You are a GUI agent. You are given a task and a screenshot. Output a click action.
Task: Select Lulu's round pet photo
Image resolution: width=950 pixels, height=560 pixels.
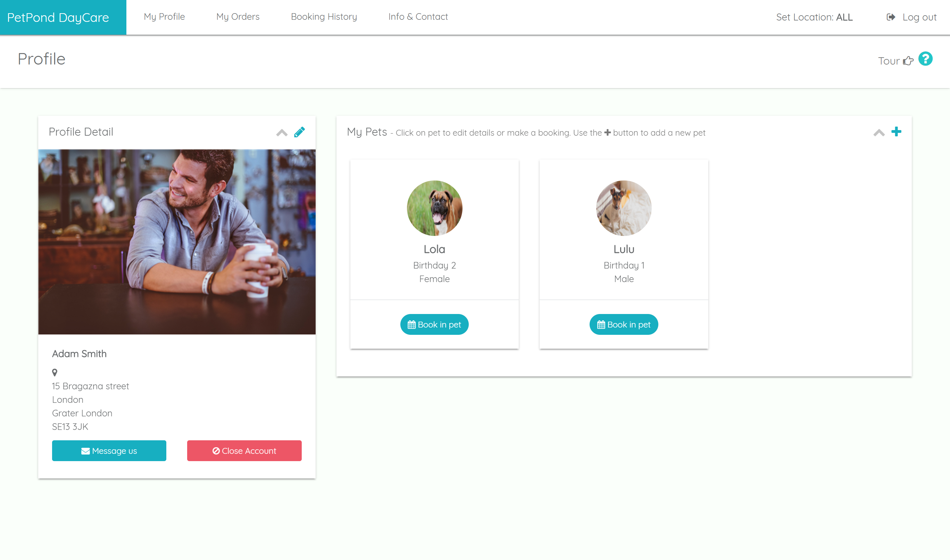point(623,208)
